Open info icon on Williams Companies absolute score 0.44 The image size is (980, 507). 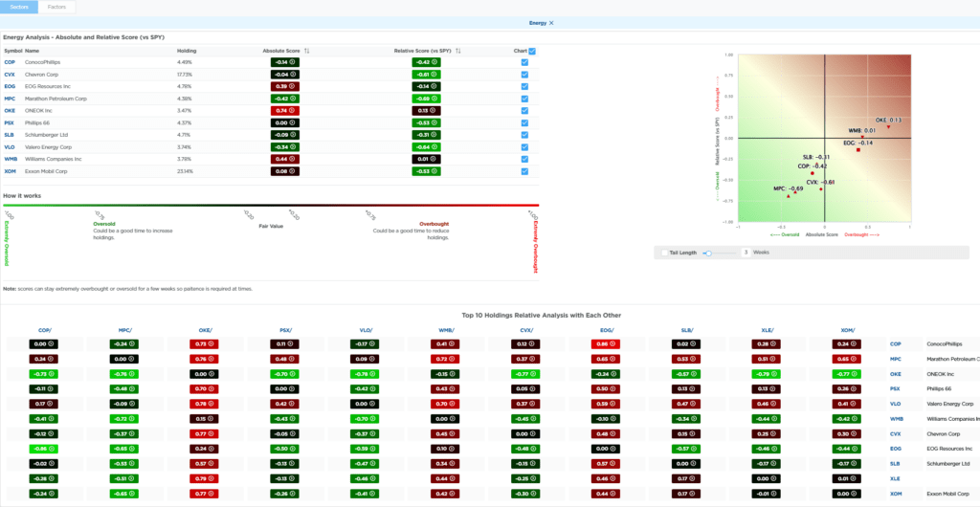[292, 159]
